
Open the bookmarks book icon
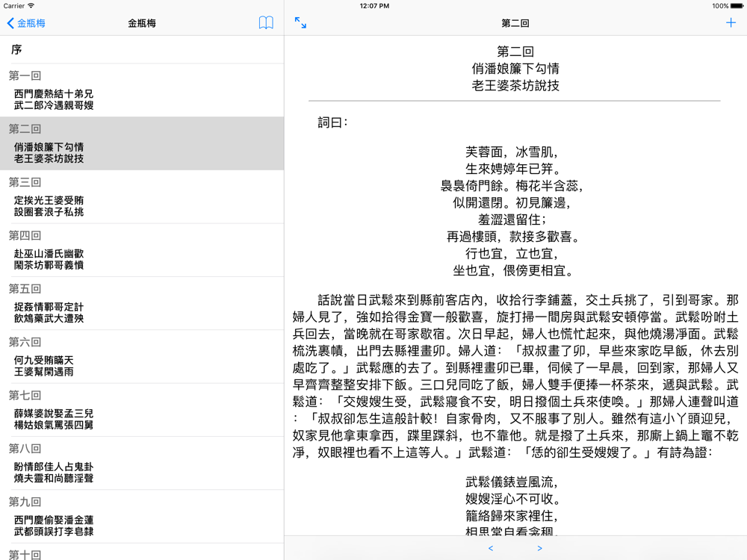pyautogui.click(x=266, y=23)
